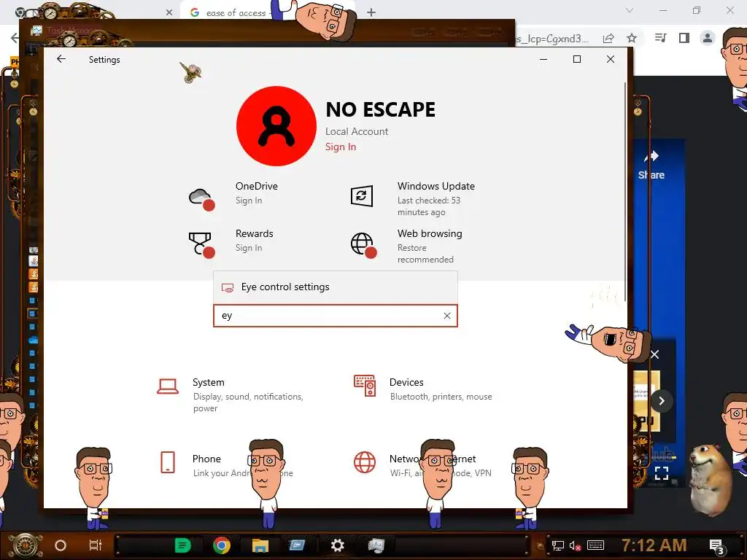Click the Settings window vertical scrollbar
Screen dimensions: 747x560
[x=624, y=190]
